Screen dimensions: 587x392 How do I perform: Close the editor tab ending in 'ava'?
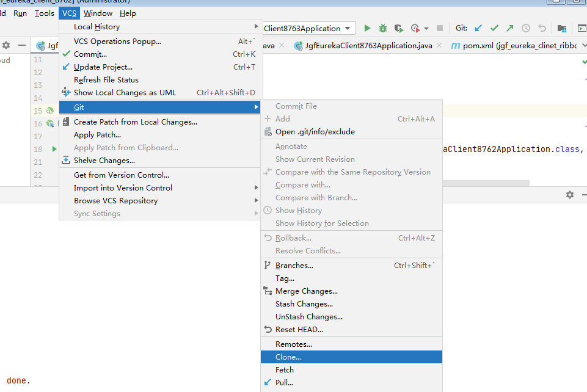point(282,45)
